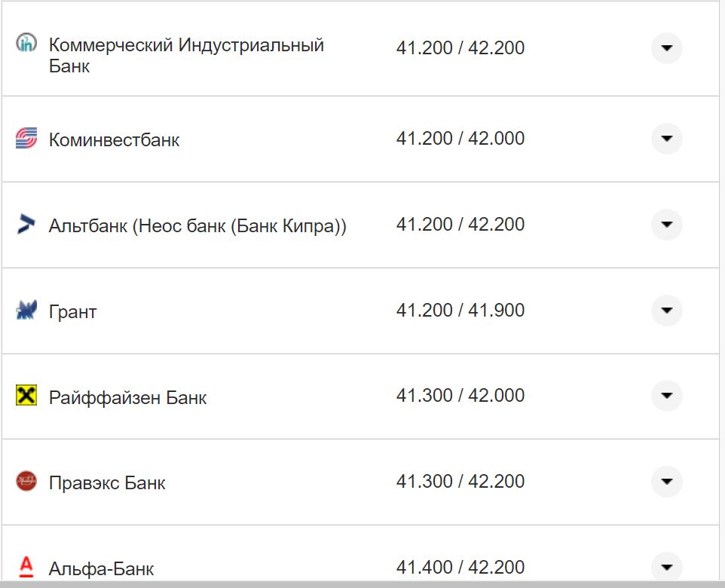725x588 pixels.
Task: Select the Правэкс Банк name text
Action: pyautogui.click(x=107, y=483)
